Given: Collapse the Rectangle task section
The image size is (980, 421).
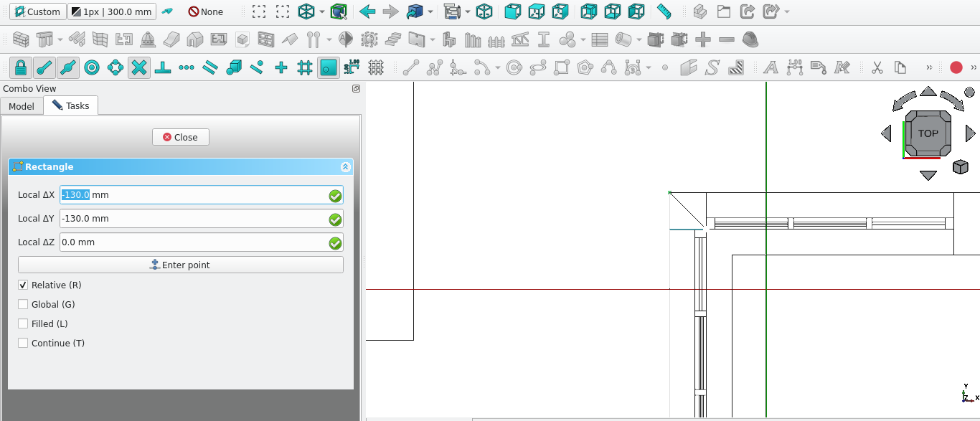Looking at the screenshot, I should pos(345,167).
